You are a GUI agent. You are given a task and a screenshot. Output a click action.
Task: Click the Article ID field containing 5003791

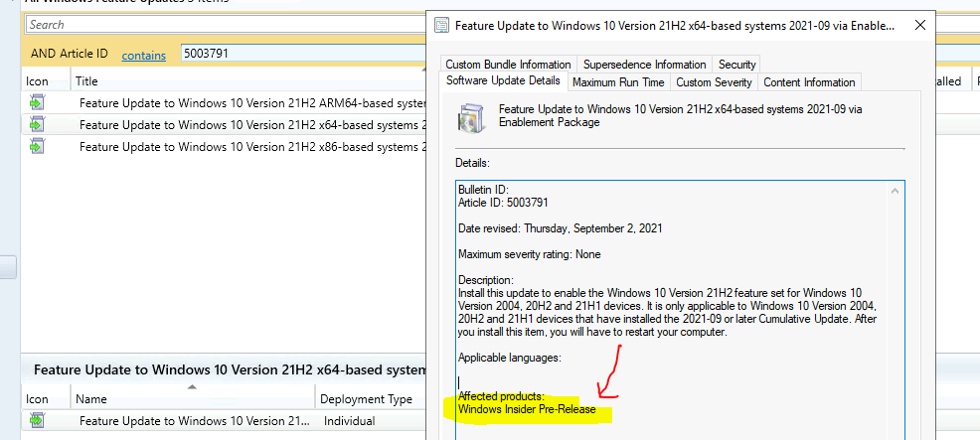coord(298,54)
